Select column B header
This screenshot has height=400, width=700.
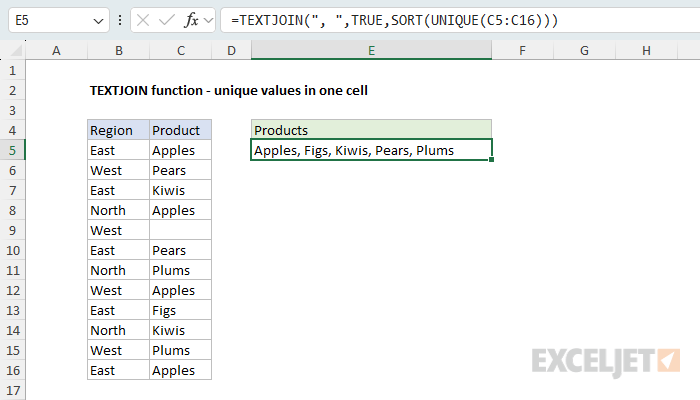pyautogui.click(x=118, y=50)
